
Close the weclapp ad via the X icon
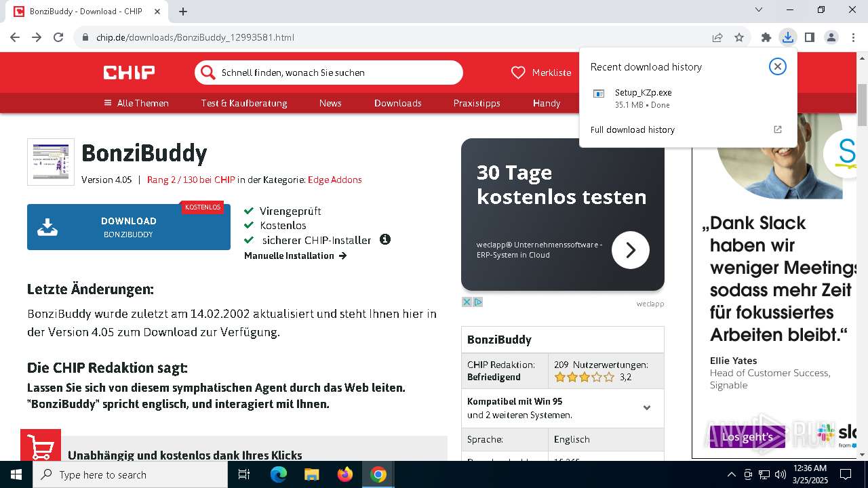(467, 302)
